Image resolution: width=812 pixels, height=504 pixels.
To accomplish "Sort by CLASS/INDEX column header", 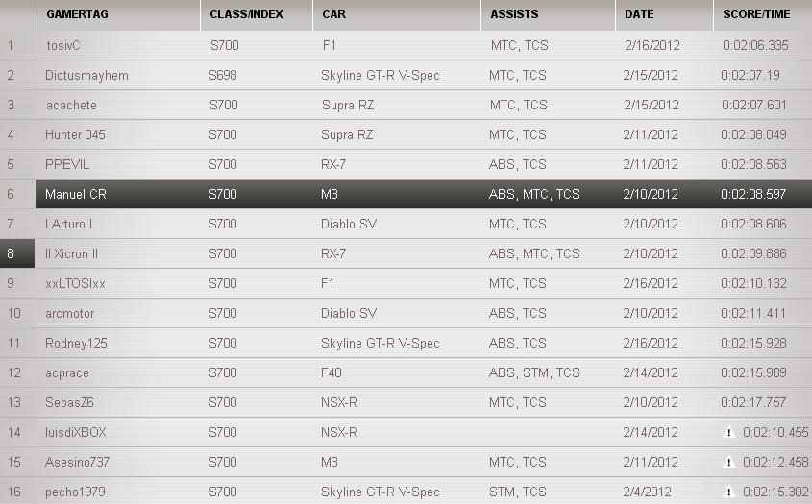I will (x=246, y=14).
